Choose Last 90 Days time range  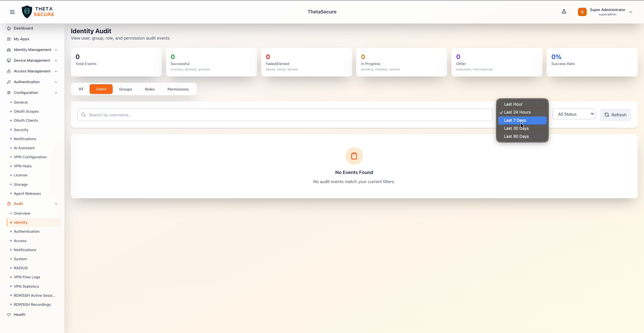pyautogui.click(x=516, y=136)
